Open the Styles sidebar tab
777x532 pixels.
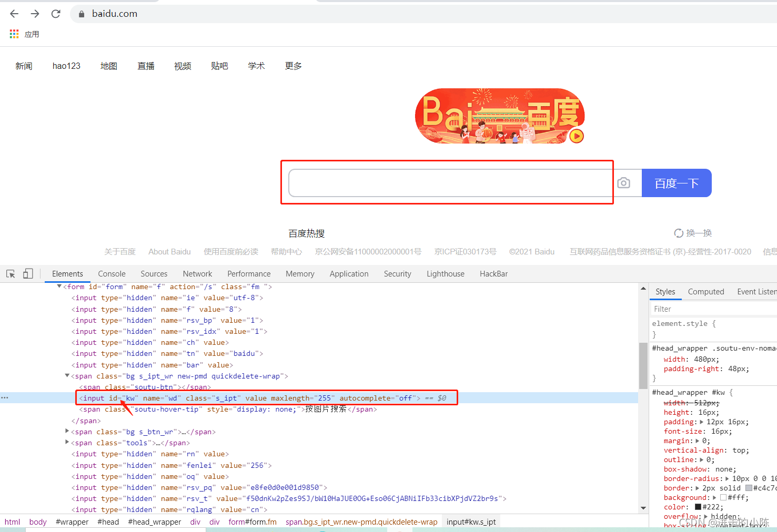pos(665,292)
